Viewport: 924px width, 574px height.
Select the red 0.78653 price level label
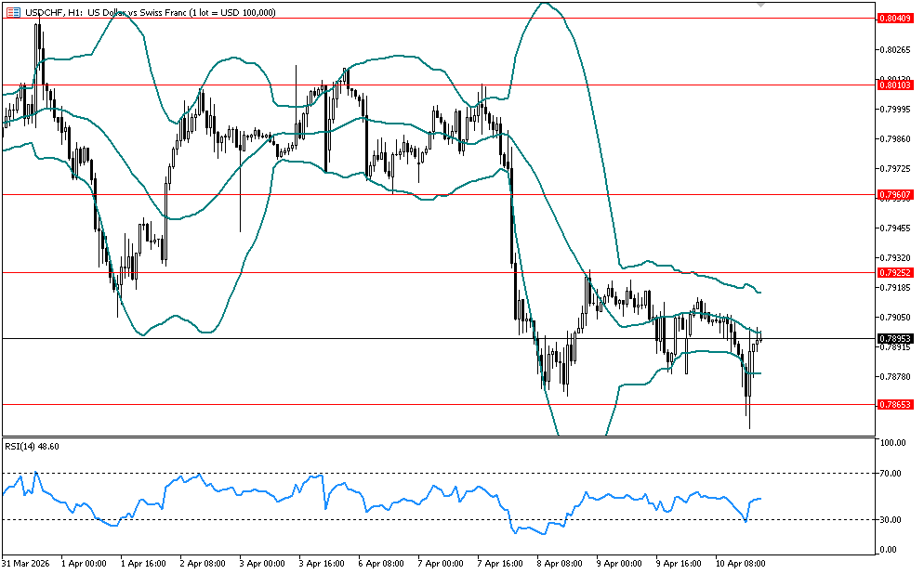[x=893, y=404]
